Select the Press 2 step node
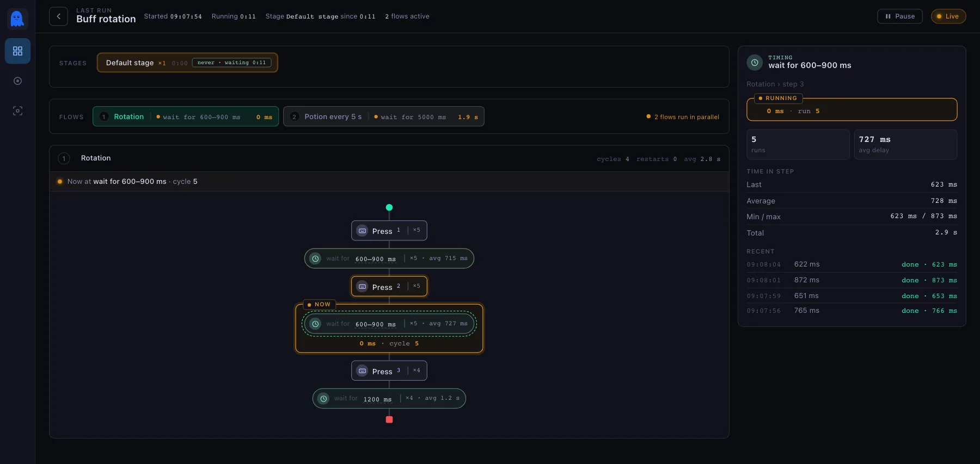980x464 pixels. tap(389, 286)
